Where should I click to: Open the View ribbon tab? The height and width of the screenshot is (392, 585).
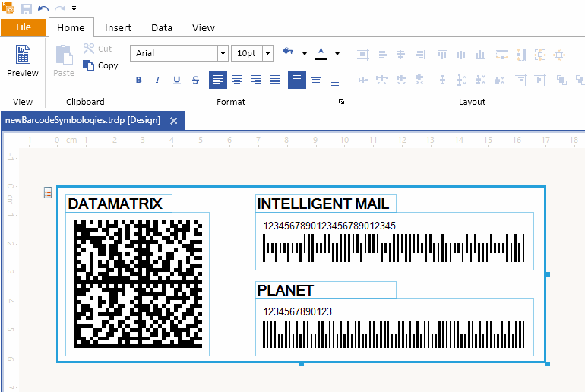pos(204,27)
